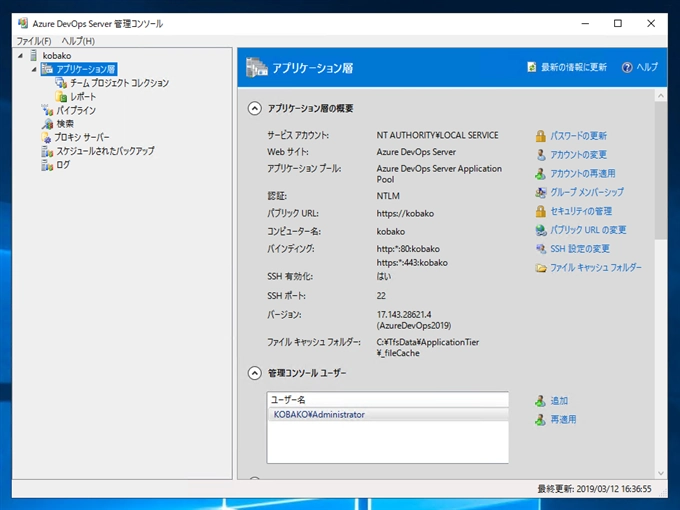Open the ファイル(F) menu
This screenshot has width=680, height=510.
tap(34, 41)
